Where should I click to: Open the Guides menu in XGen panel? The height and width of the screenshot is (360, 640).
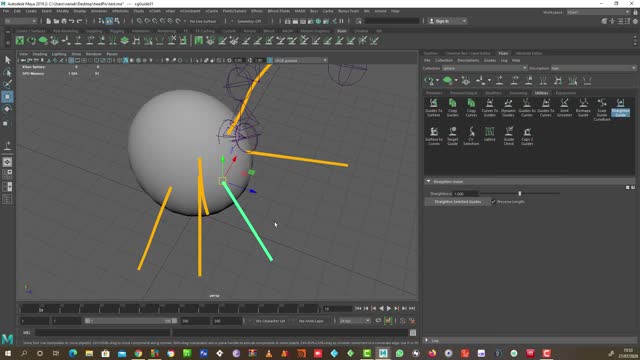coord(489,60)
